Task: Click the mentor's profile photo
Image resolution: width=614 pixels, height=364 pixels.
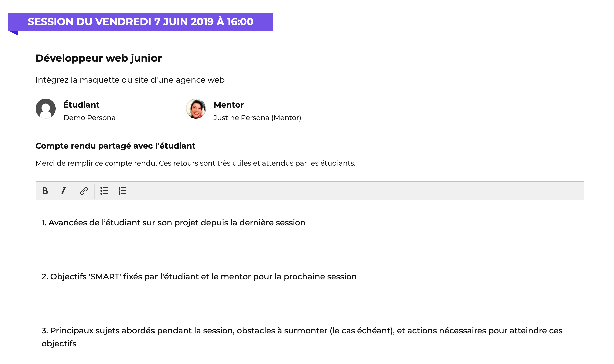Action: click(196, 109)
